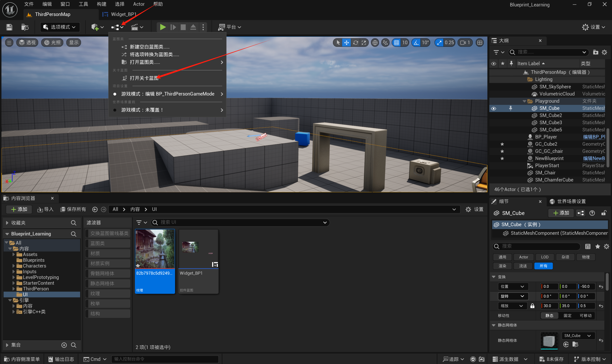Click the Eject icon in play controls
612x364 pixels.
coord(193,27)
